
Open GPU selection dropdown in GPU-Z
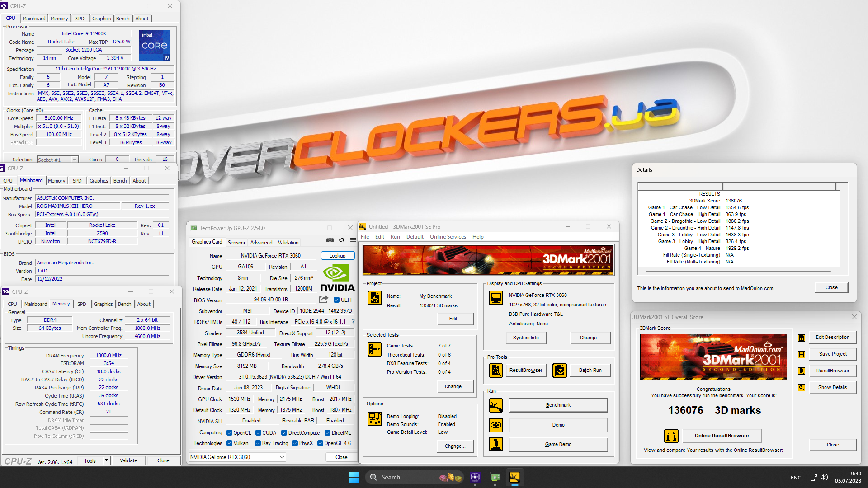tap(237, 457)
